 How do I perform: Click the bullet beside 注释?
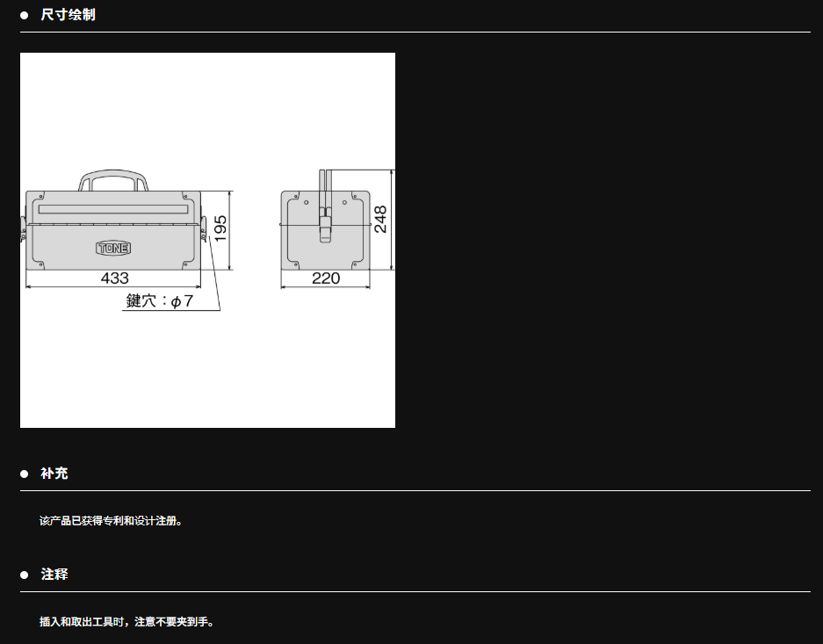click(25, 575)
